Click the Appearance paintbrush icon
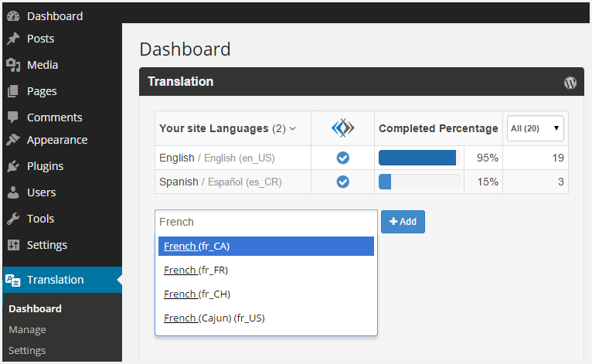 (x=13, y=140)
